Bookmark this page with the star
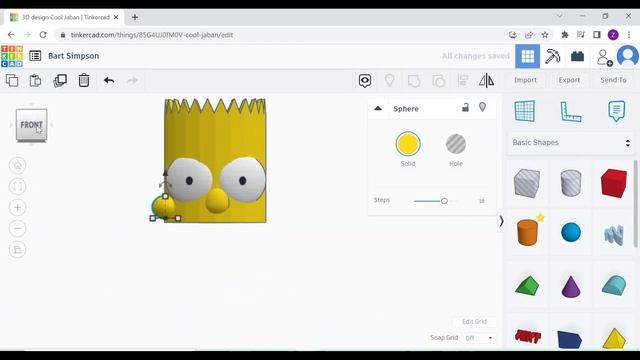This screenshot has width=640, height=360. click(x=545, y=35)
